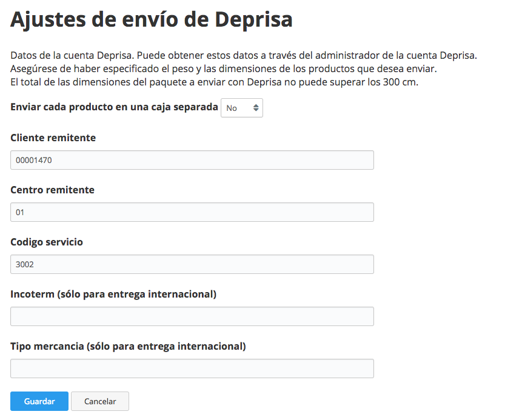The image size is (522, 420).
Task: Click the 'Datos de la cuenta Deprisa' description line
Action: (244, 55)
